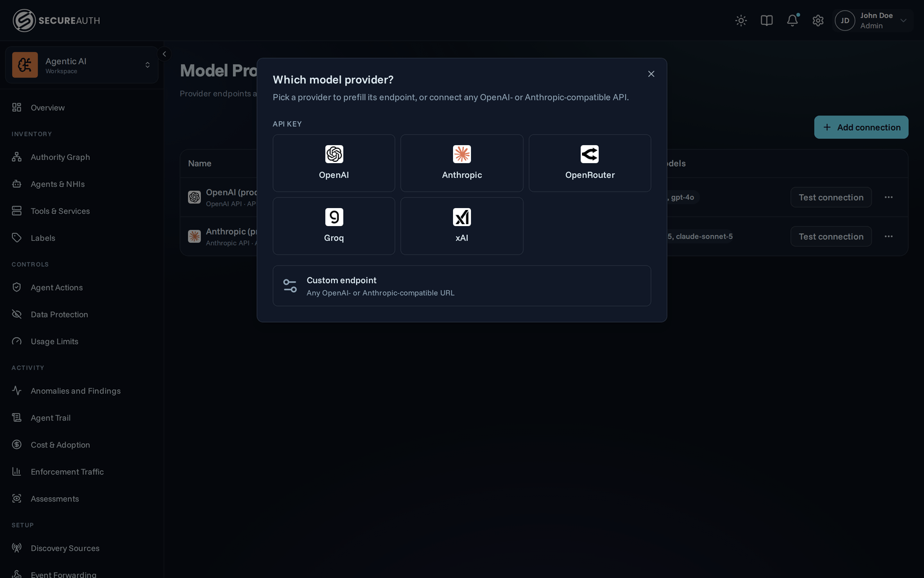The width and height of the screenshot is (924, 578).
Task: Click the OpenAI logo in the connections table
Action: coord(194,197)
